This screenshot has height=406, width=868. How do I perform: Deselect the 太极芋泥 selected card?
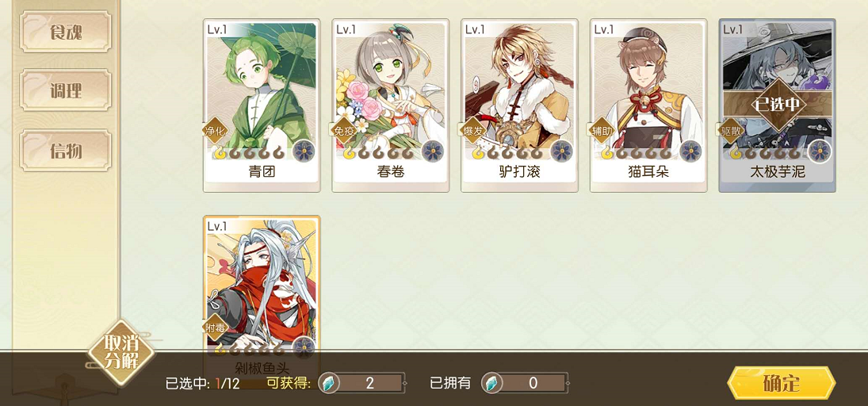[777, 105]
